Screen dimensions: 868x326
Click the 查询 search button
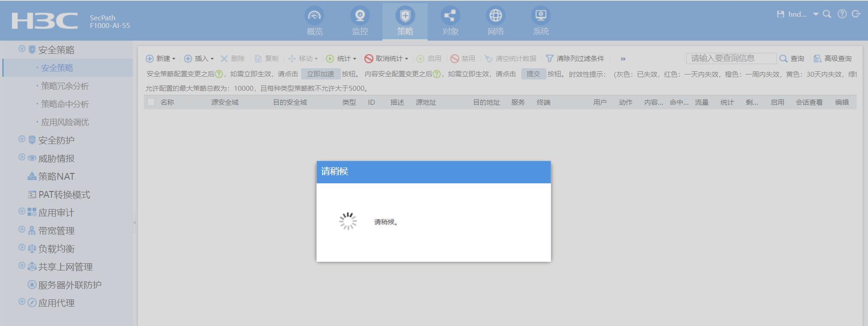tap(792, 59)
